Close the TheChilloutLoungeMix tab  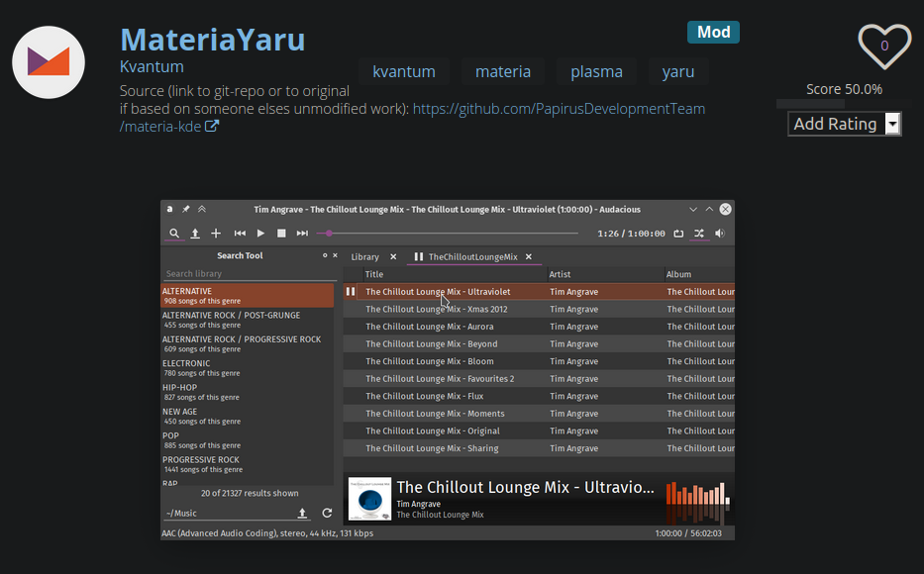529,256
